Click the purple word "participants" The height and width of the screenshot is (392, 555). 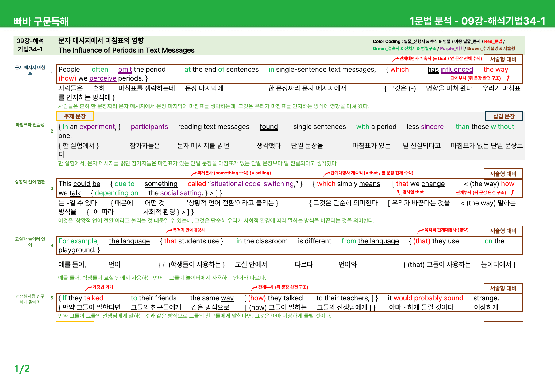(x=149, y=127)
